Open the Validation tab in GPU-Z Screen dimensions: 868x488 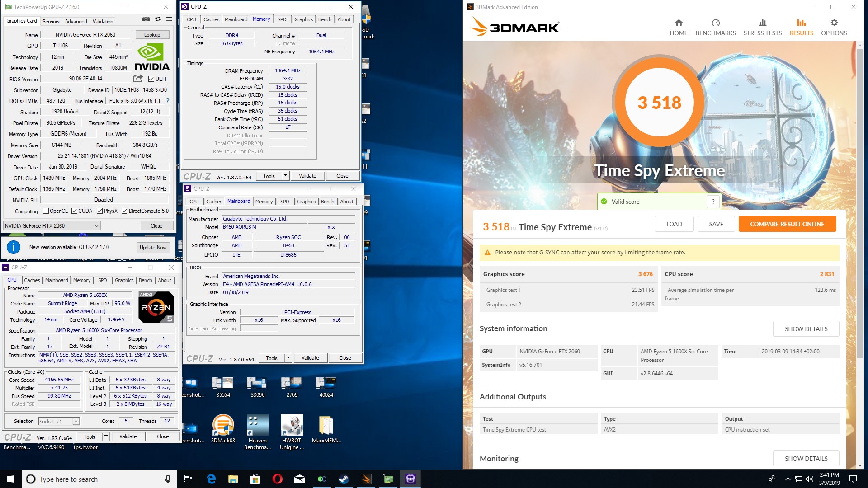[x=103, y=21]
